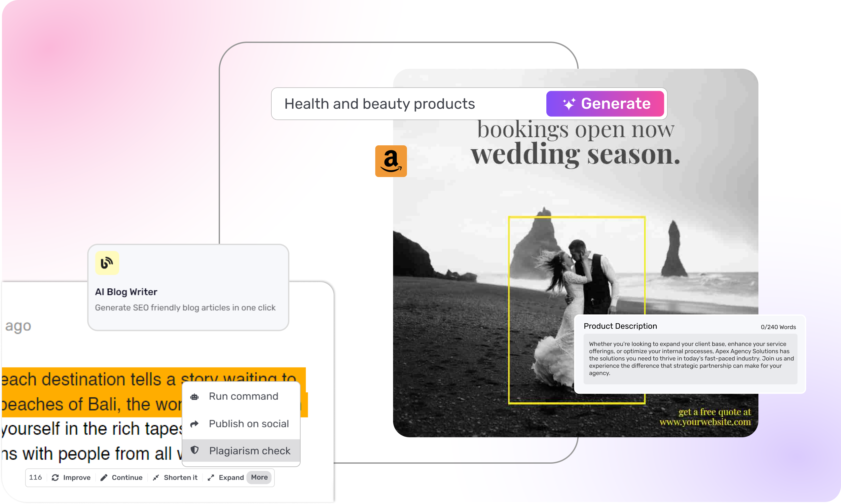
Task: Click the word count indicator showing 116
Action: 35,477
